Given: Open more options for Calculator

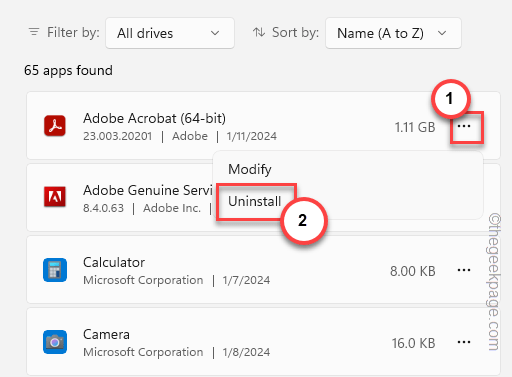Looking at the screenshot, I should coord(464,270).
